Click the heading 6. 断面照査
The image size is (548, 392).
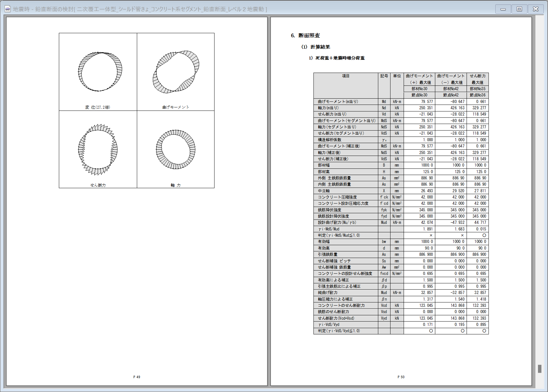305,36
